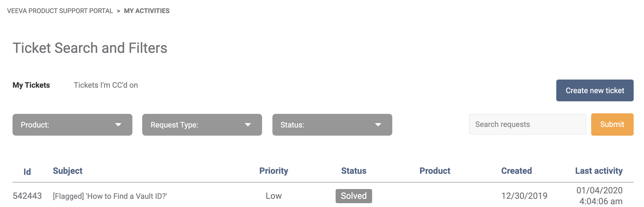Image resolution: width=644 pixels, height=207 pixels.
Task: Click the My Activities breadcrumb
Action: coord(147,11)
